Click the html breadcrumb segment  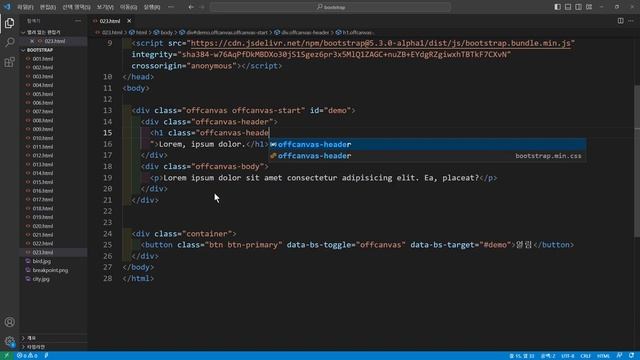138,33
